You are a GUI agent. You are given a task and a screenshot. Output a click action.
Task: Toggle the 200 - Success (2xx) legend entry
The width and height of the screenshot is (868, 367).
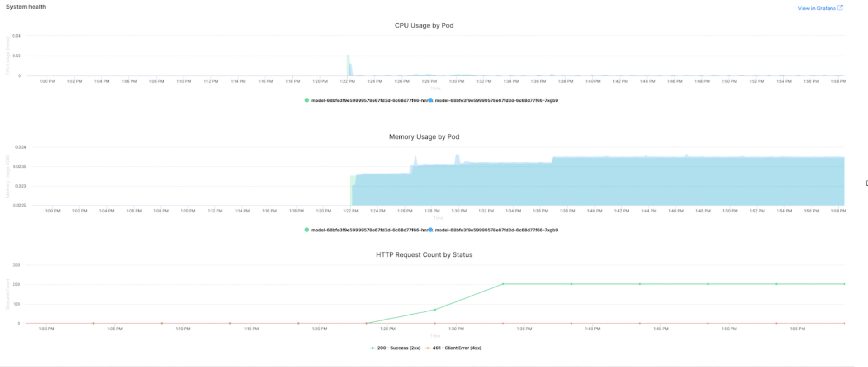(x=395, y=348)
